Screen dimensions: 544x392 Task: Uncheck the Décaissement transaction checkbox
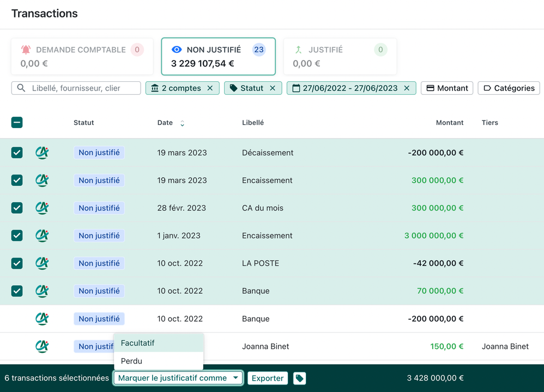tap(17, 153)
